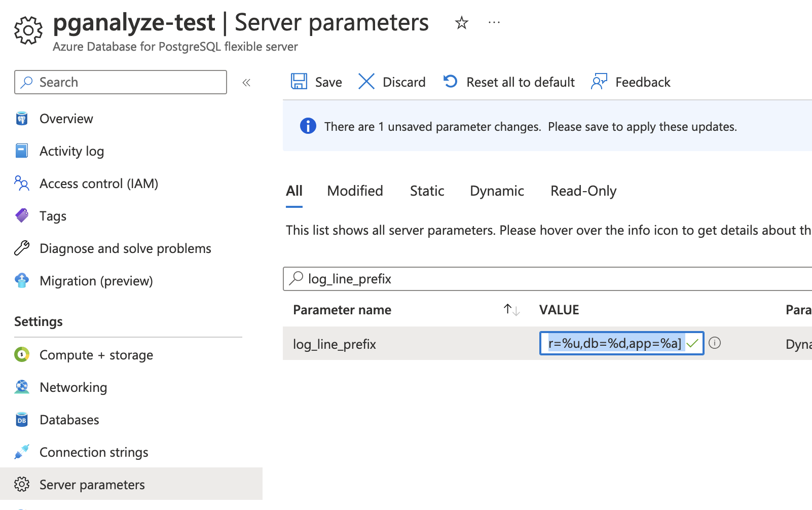The width and height of the screenshot is (812, 510).
Task: Open Compute + storage settings
Action: (96, 355)
